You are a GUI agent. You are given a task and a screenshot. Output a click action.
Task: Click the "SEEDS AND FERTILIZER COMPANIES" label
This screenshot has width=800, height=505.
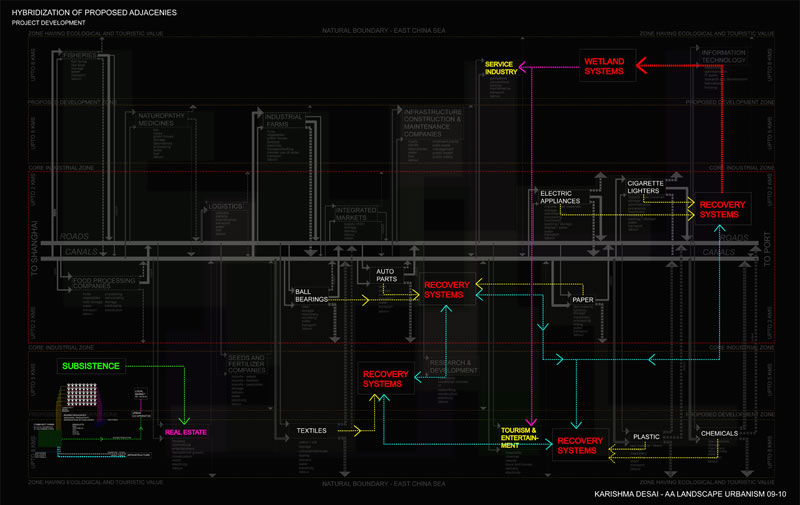pos(246,364)
